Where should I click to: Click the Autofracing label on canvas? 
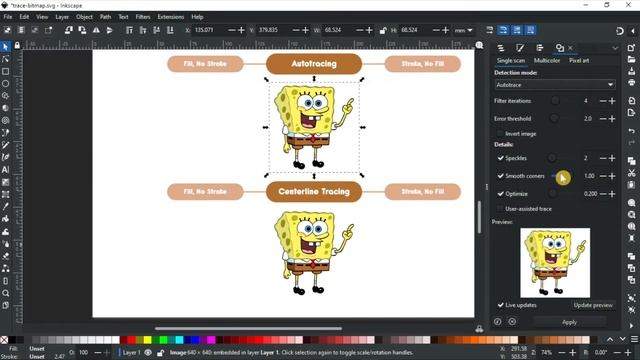pyautogui.click(x=314, y=64)
